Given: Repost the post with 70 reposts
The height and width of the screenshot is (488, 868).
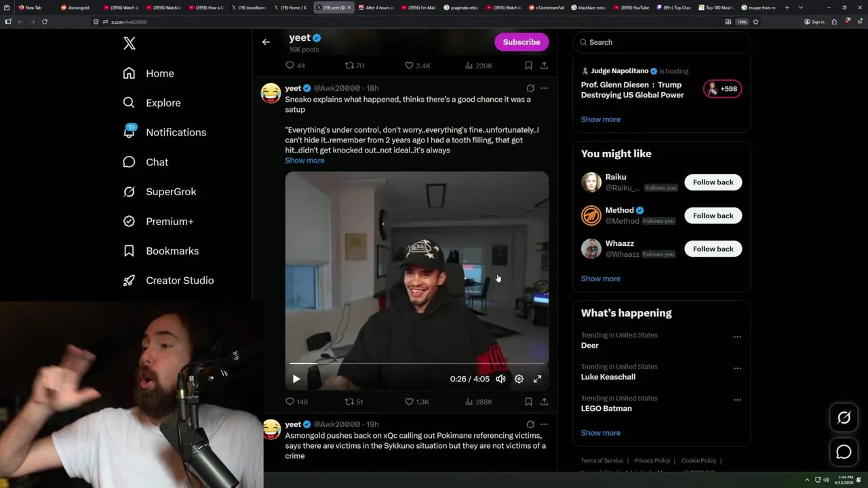Looking at the screenshot, I should [x=354, y=66].
